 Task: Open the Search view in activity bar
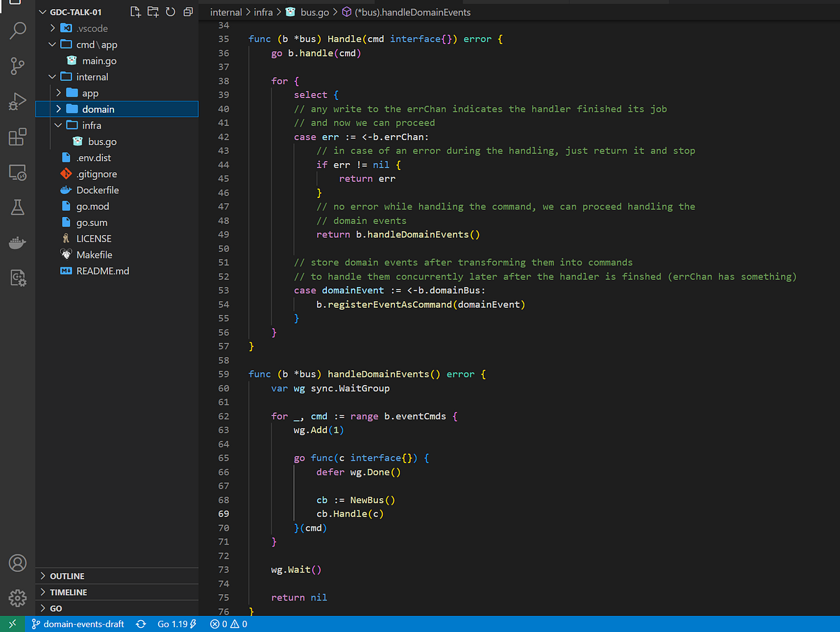tap(17, 30)
